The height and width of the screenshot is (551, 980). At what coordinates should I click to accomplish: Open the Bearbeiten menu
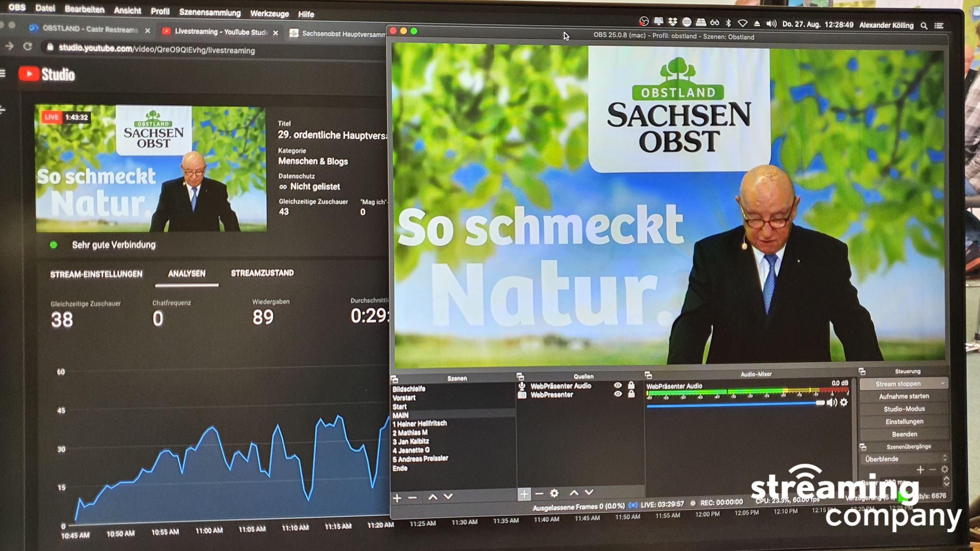click(x=84, y=9)
